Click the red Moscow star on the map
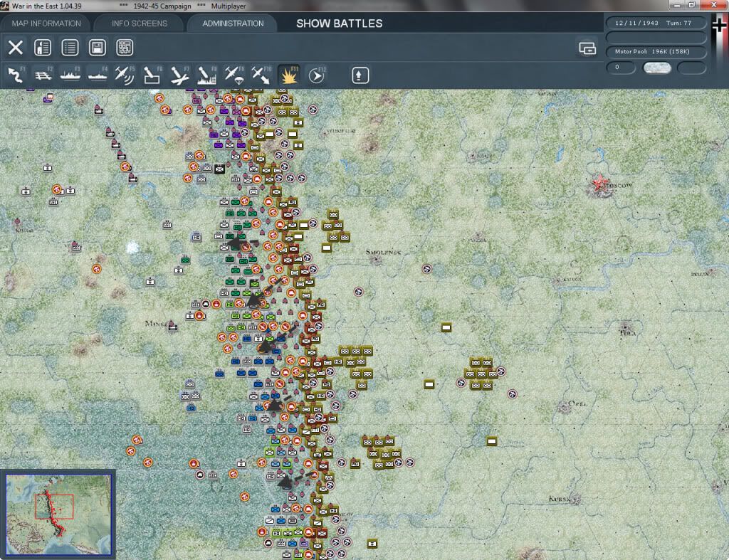This screenshot has height=560, width=729. point(599,182)
